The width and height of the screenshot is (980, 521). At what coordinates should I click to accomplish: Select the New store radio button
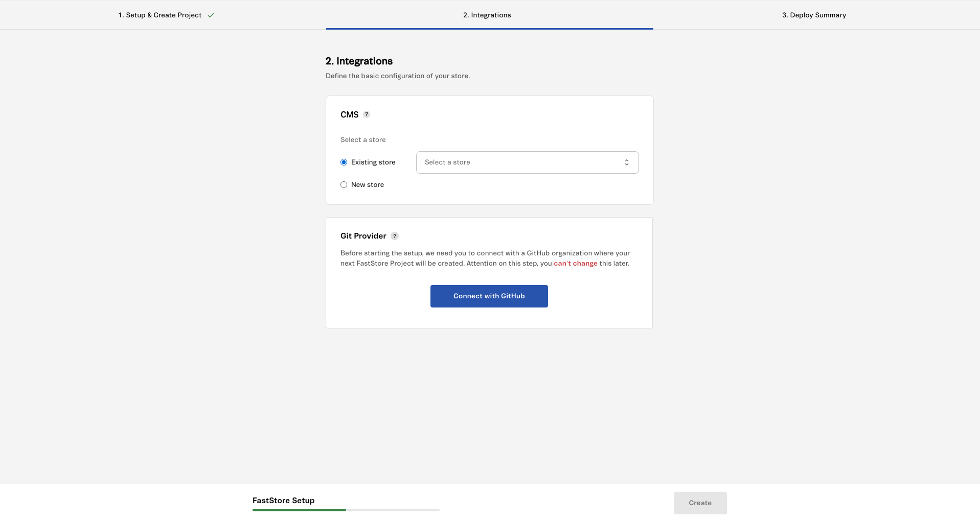pyautogui.click(x=344, y=185)
